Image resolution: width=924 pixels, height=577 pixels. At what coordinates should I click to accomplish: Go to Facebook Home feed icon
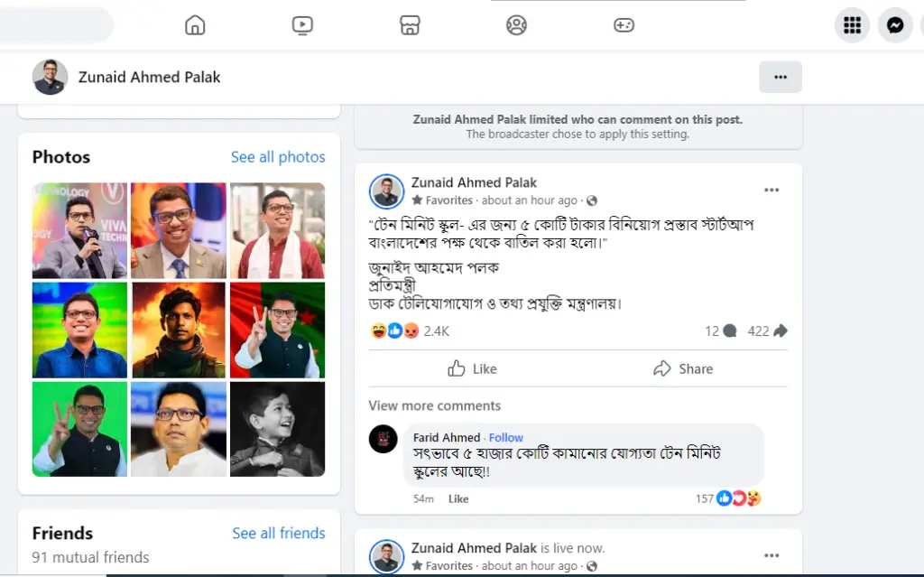click(x=195, y=25)
